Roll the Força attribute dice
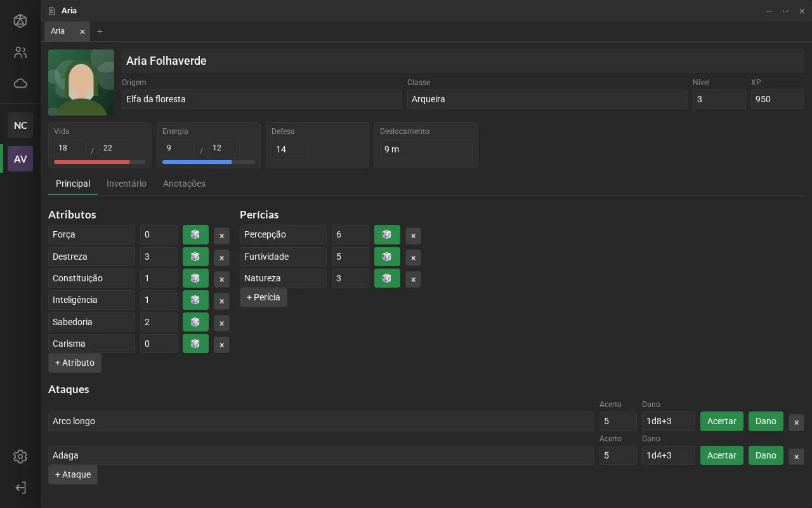The width and height of the screenshot is (812, 508). pos(195,235)
